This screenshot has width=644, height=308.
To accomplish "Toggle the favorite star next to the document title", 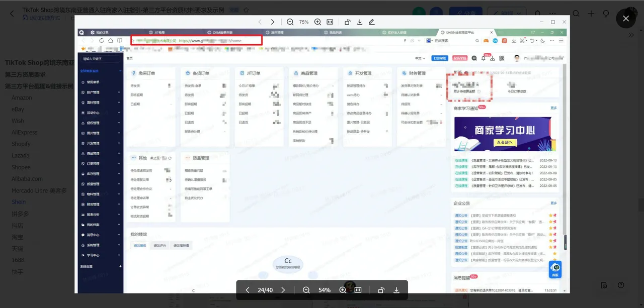I will (x=245, y=10).
